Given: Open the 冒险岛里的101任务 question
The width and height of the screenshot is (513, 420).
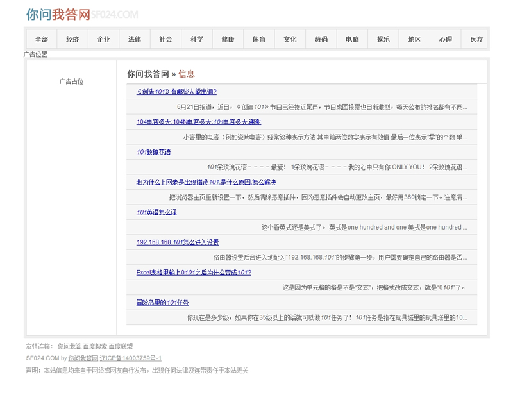Looking at the screenshot, I should pos(162,303).
